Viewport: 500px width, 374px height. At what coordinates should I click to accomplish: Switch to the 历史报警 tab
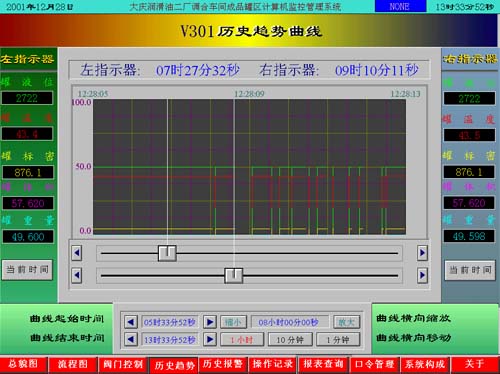point(223,364)
